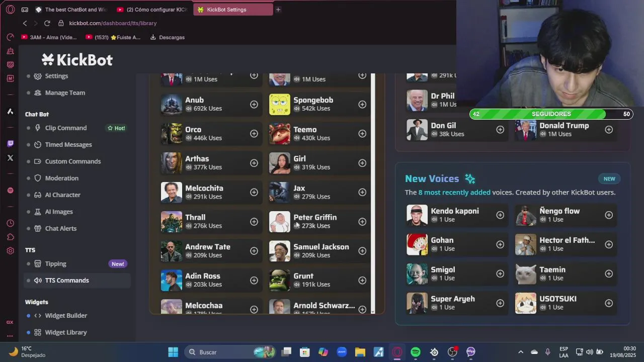The image size is (644, 362).
Task: Add the Adin Ross voice with plus icon
Action: (x=254, y=280)
